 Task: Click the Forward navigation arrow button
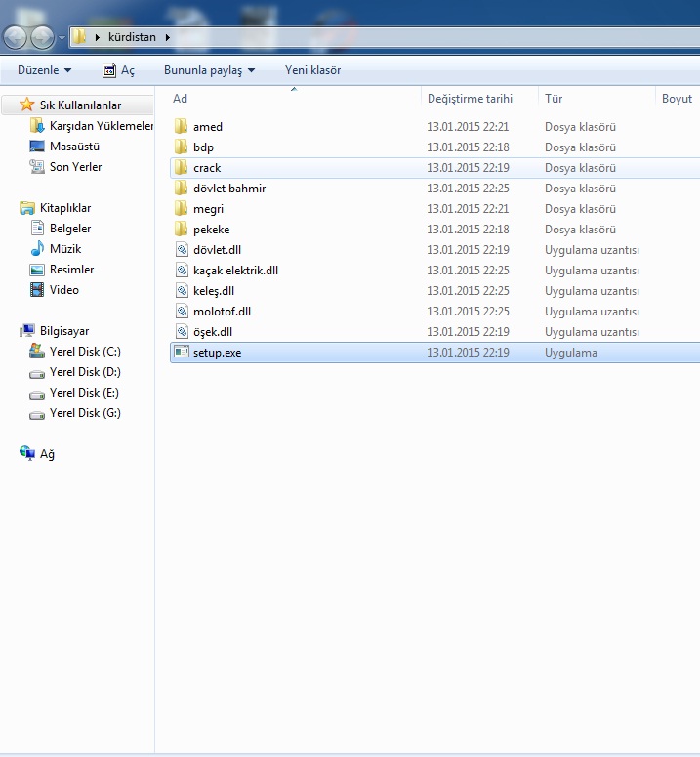42,37
